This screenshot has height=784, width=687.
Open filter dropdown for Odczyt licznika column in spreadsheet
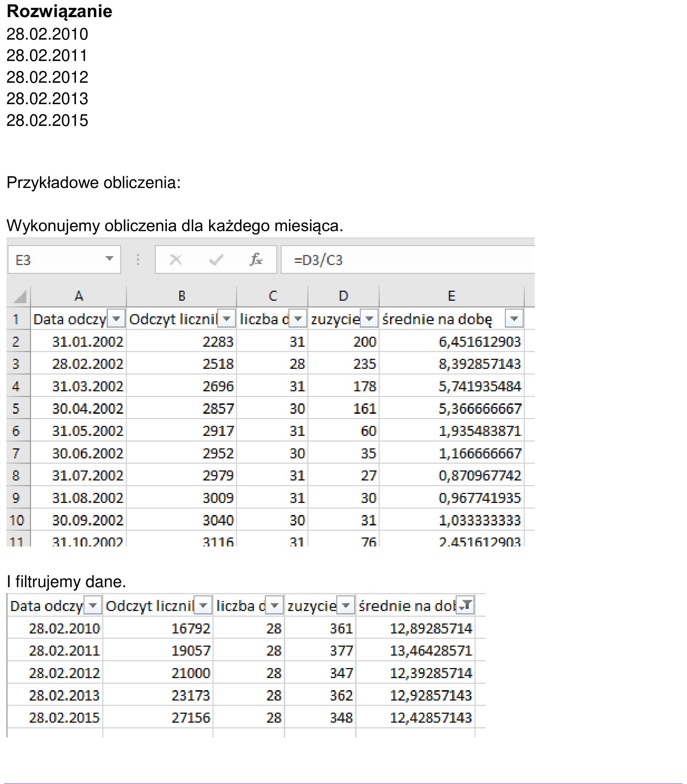click(x=227, y=319)
